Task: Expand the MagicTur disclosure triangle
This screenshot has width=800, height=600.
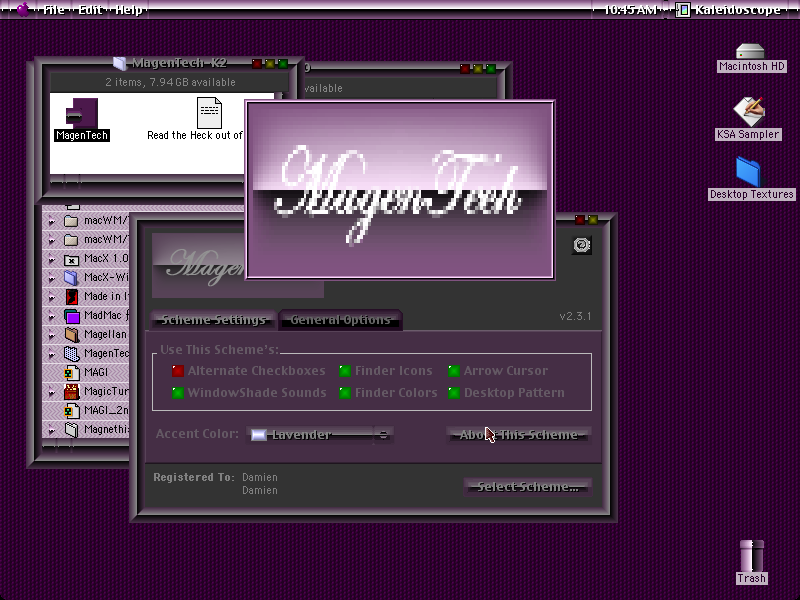Action: [52, 392]
